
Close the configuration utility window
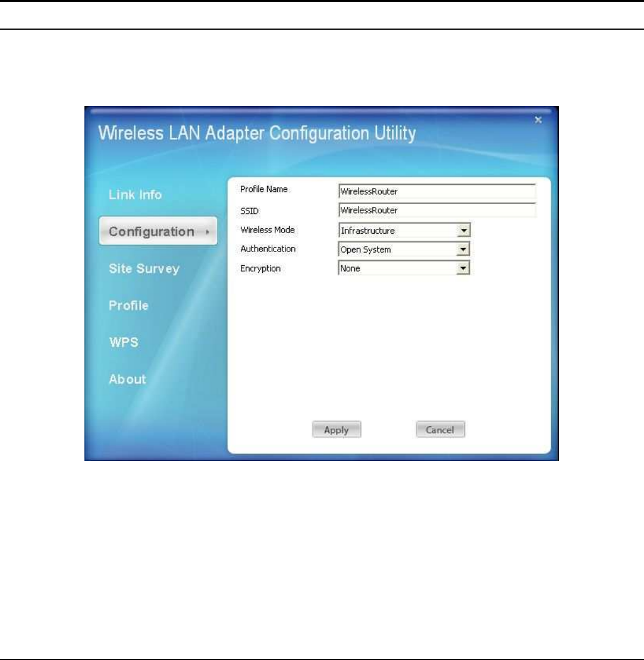pos(538,120)
